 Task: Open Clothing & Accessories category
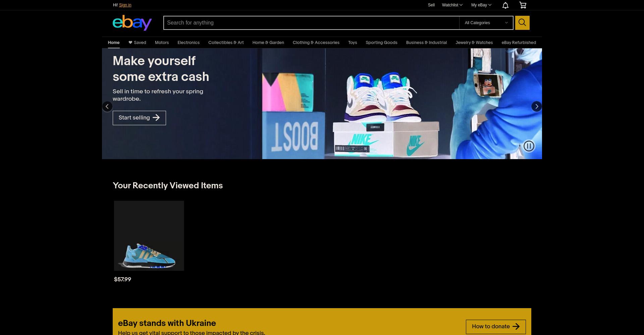(x=316, y=43)
